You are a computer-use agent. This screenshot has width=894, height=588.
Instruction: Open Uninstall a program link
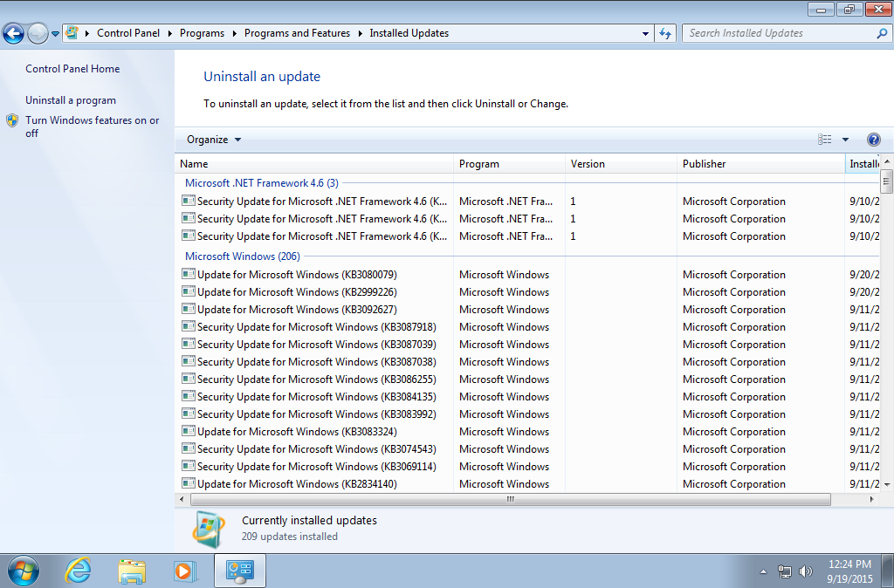(71, 100)
